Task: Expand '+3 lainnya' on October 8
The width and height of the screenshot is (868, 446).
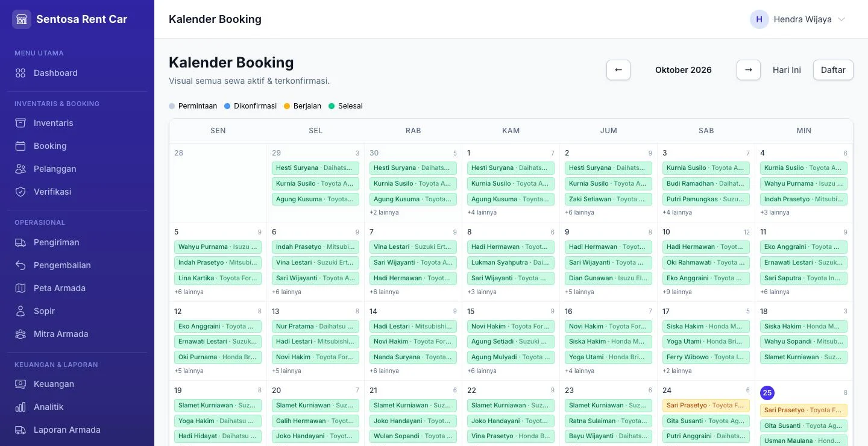Action: (x=482, y=292)
